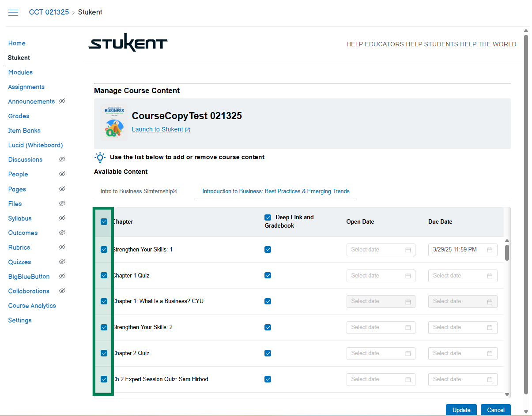The width and height of the screenshot is (532, 416).
Task: Open the hamburger navigation menu
Action: [13, 12]
